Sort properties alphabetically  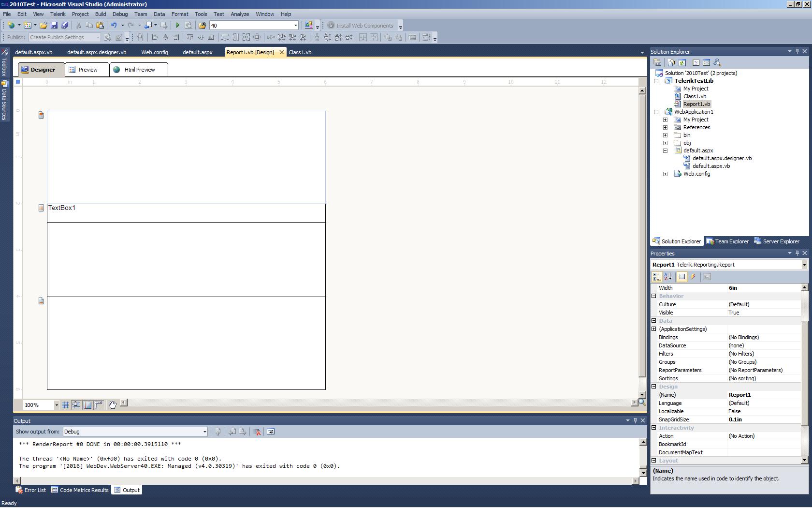click(x=668, y=277)
